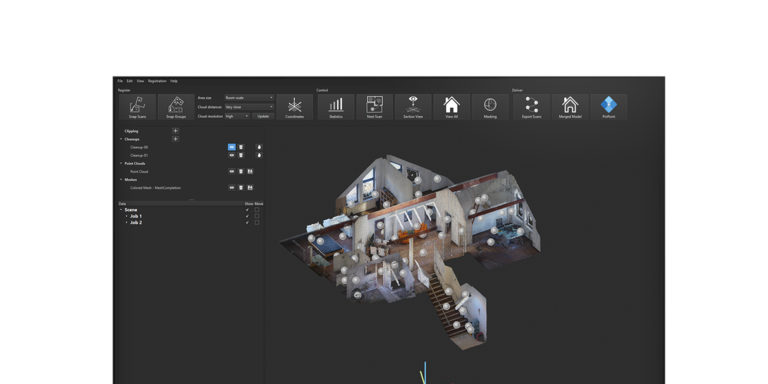Toggle visibility of the Point Cloud

pos(232,171)
